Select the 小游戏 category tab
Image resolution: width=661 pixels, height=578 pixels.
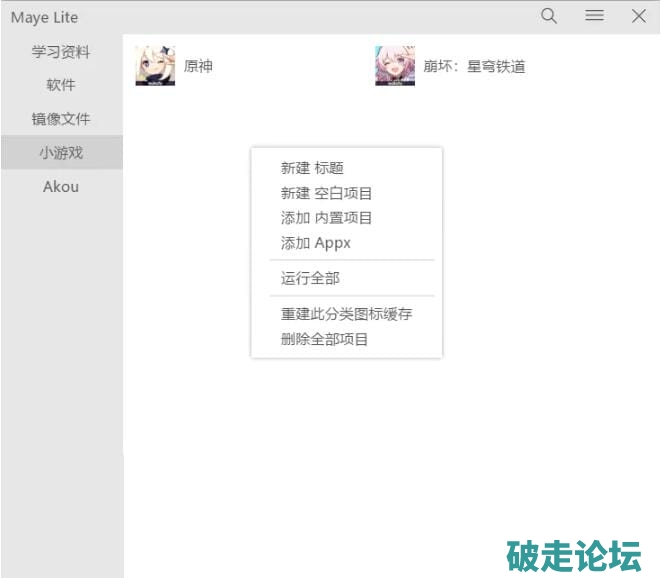point(61,153)
